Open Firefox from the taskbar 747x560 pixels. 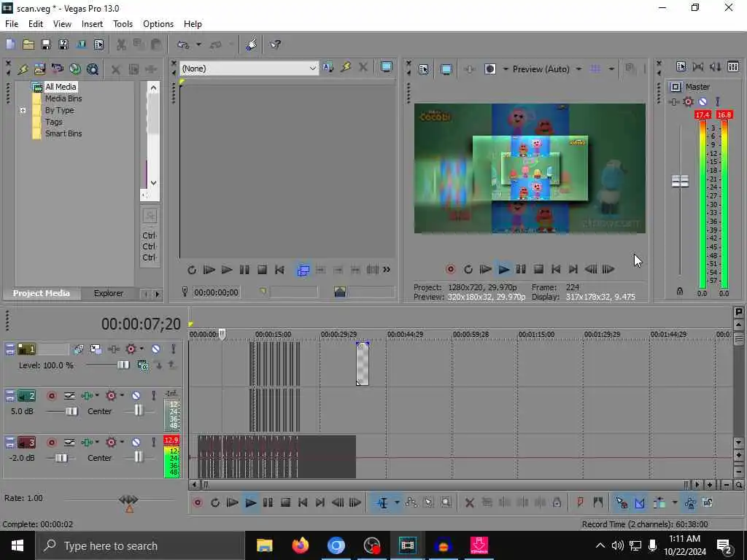click(x=300, y=545)
